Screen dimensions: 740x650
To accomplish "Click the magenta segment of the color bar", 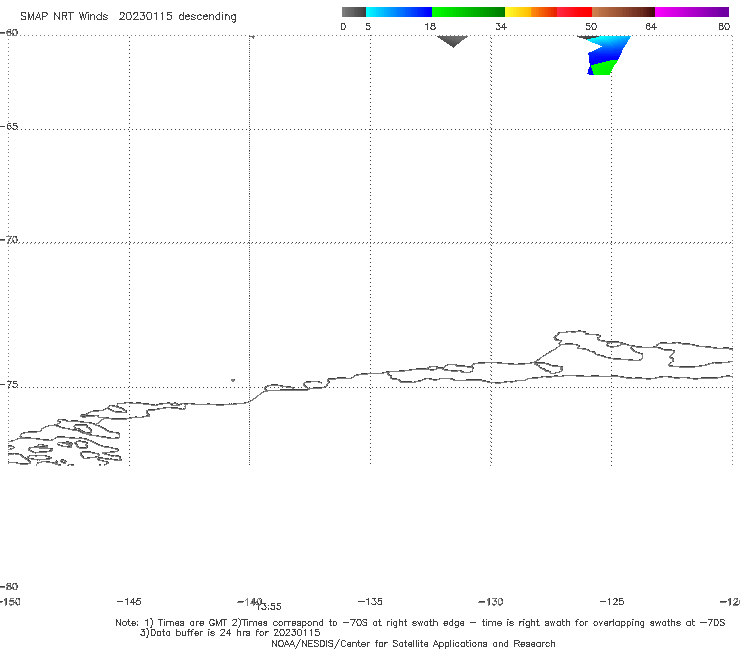I will click(x=691, y=12).
